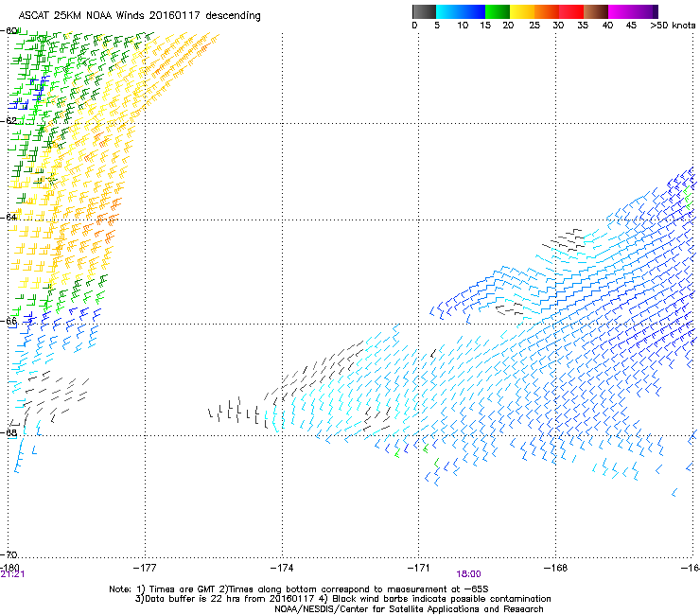Viewport: 700px width, 615px height.
Task: Click the latitude label '-66'
Action: tap(9, 321)
